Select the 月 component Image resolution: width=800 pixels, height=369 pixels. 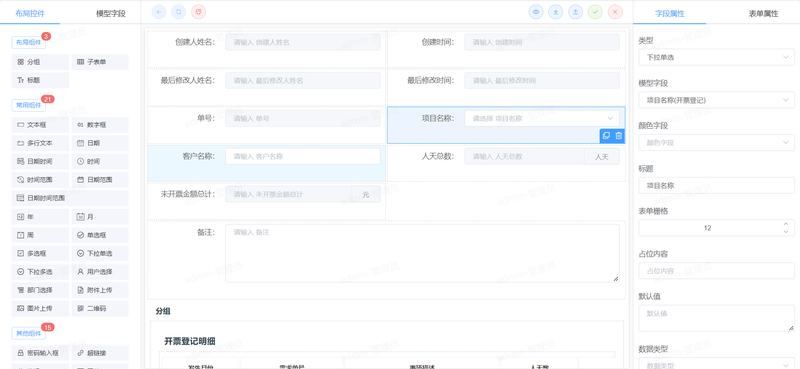coord(100,217)
